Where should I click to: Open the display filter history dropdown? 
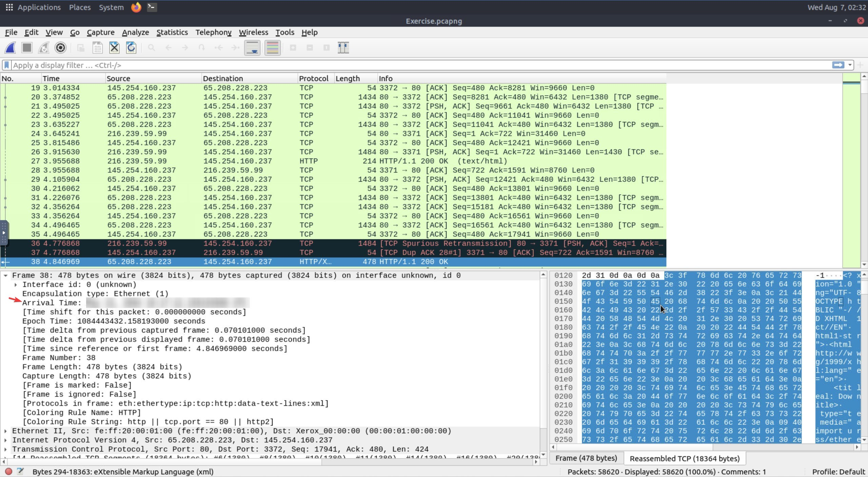click(x=850, y=65)
